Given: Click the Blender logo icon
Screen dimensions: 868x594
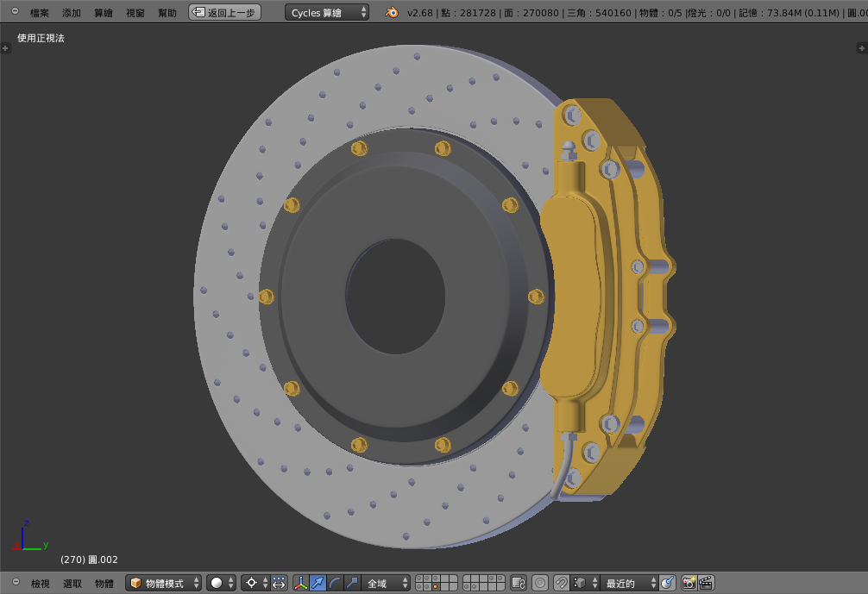Looking at the screenshot, I should click(392, 12).
